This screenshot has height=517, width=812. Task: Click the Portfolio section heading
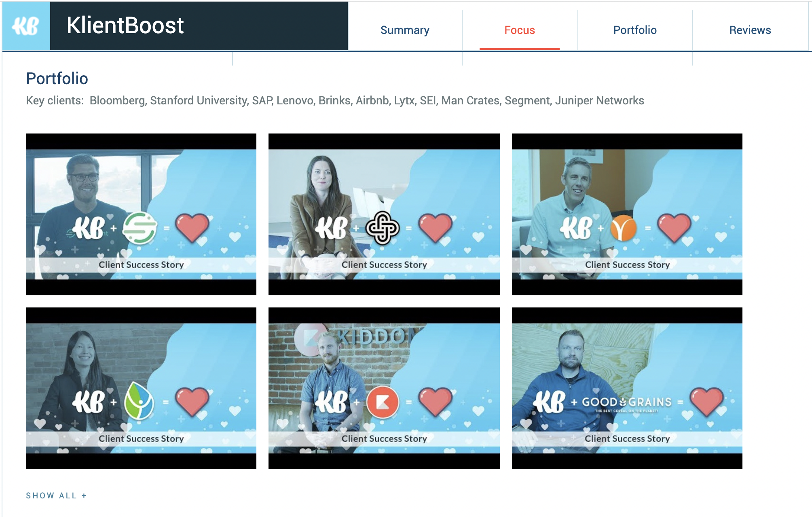click(57, 78)
